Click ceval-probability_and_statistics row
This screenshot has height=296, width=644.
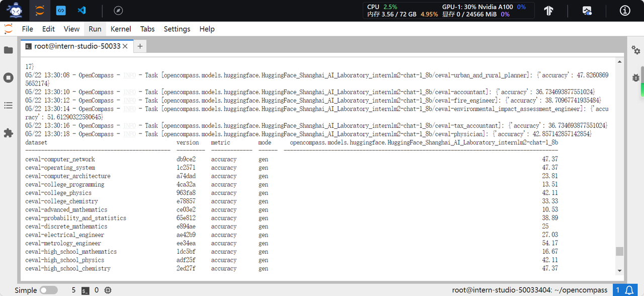tap(291, 218)
